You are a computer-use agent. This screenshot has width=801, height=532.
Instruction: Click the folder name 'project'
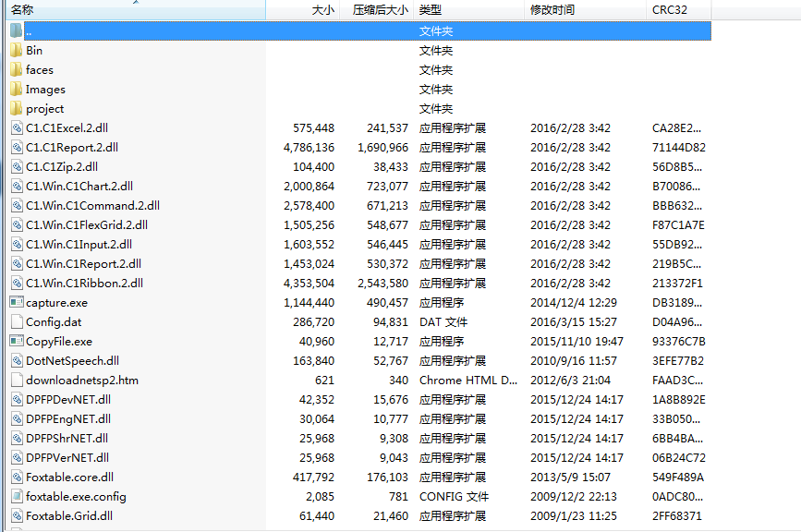click(x=45, y=109)
